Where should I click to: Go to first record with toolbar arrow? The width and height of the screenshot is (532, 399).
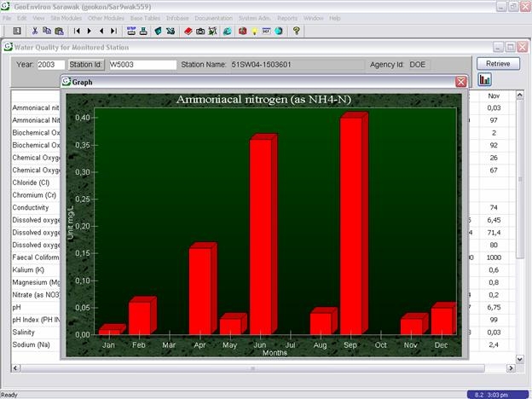(78, 31)
